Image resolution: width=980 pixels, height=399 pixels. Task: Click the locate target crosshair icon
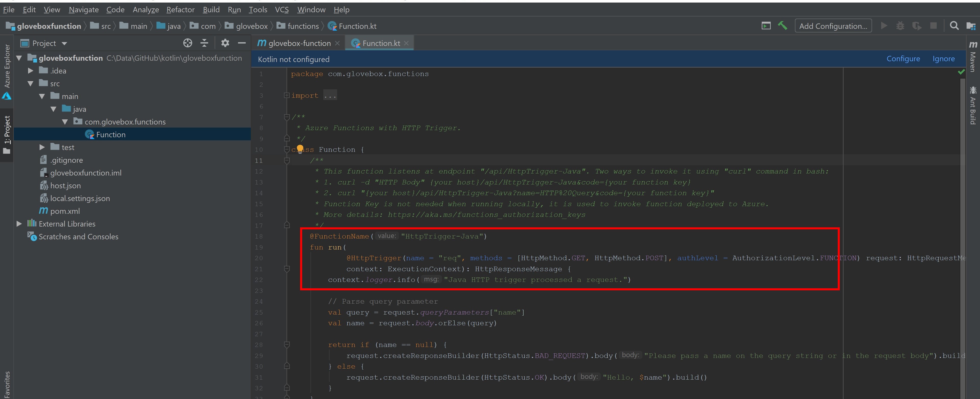click(x=187, y=43)
